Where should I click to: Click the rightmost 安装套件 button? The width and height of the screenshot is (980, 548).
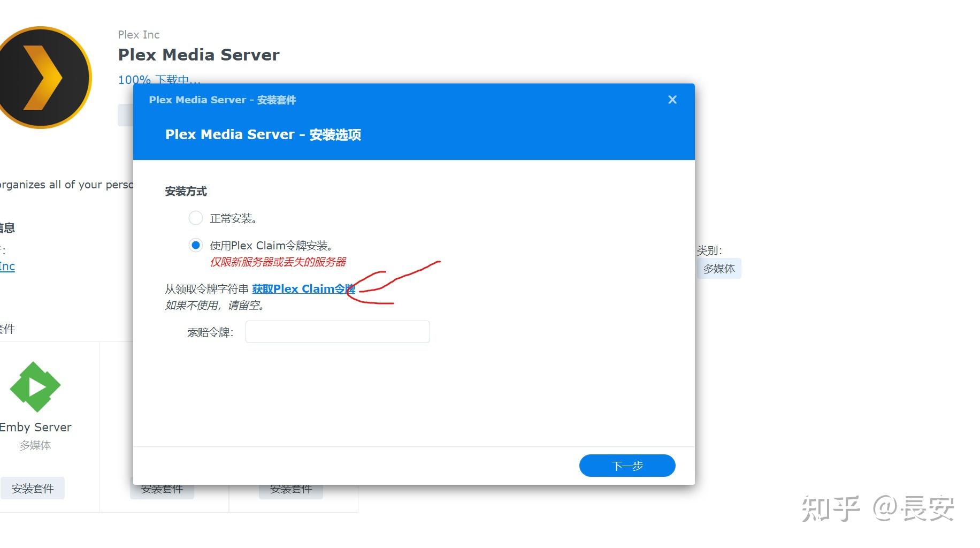pyautogui.click(x=291, y=489)
